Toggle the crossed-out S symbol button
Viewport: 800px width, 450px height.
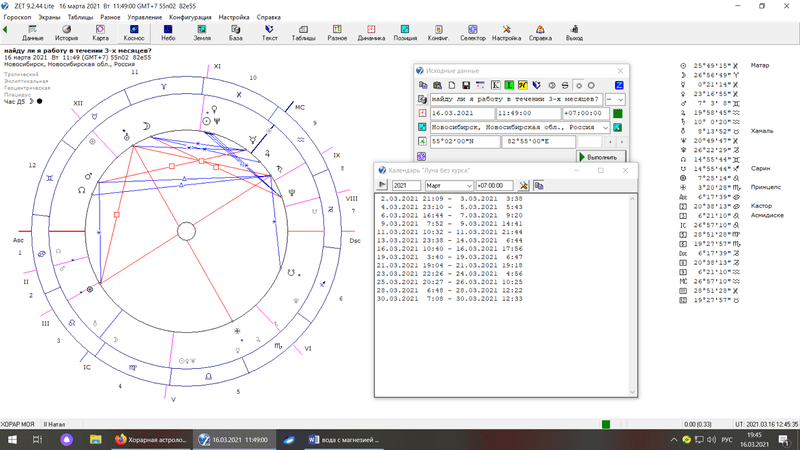566,85
